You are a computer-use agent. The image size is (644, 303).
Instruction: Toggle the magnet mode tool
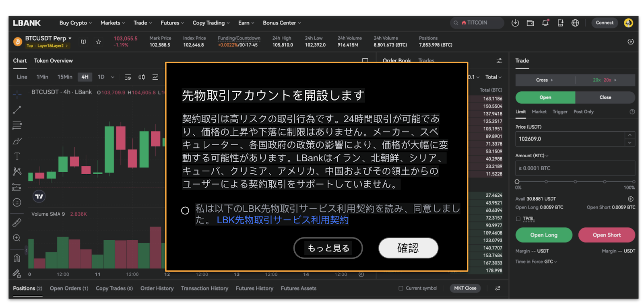point(17,258)
